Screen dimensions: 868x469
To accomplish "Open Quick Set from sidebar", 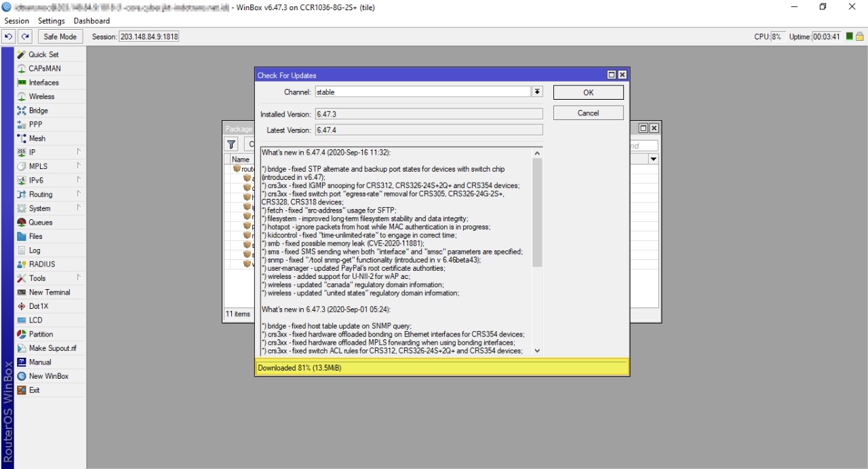I will pos(44,54).
